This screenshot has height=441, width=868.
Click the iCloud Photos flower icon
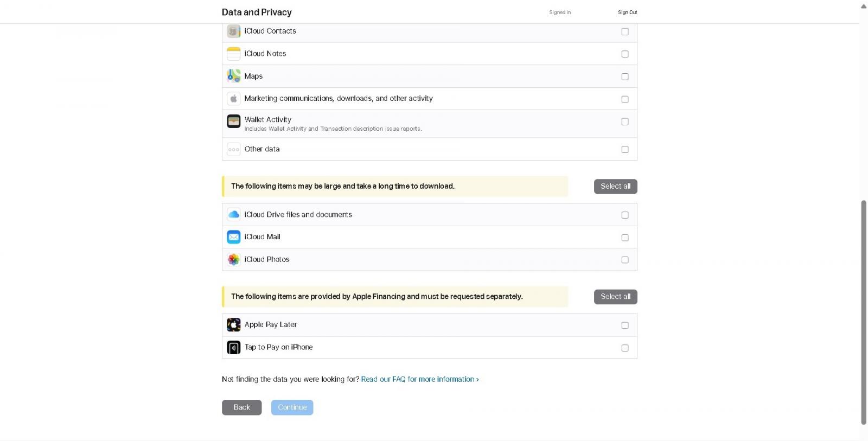point(233,260)
